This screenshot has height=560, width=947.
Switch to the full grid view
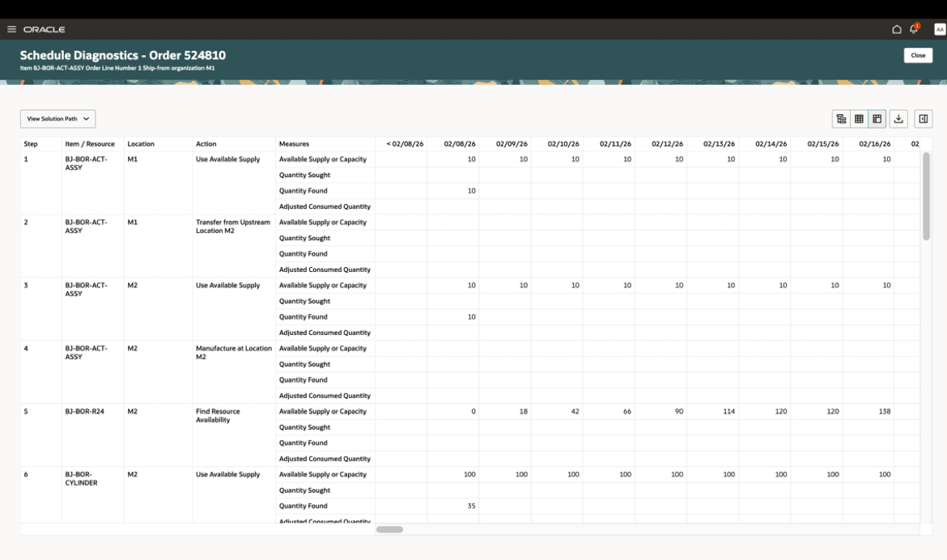tap(859, 118)
